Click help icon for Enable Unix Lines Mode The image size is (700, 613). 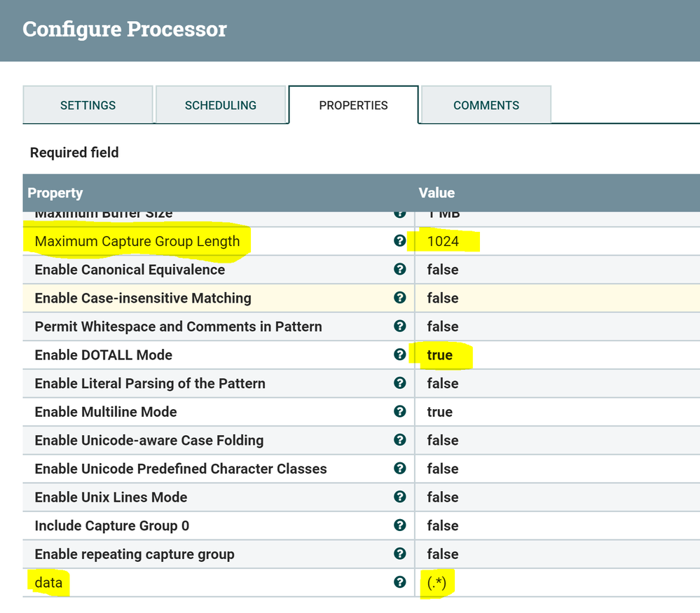399,497
